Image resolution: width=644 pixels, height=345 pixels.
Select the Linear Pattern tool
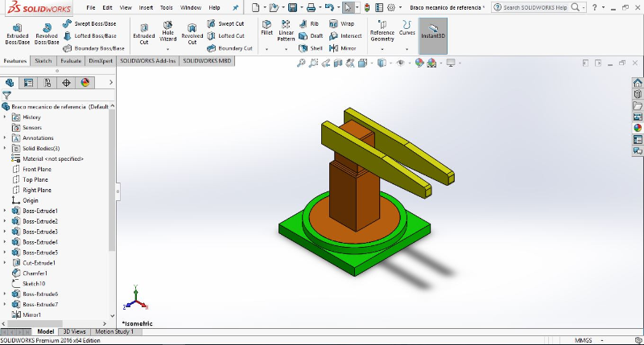[286, 31]
